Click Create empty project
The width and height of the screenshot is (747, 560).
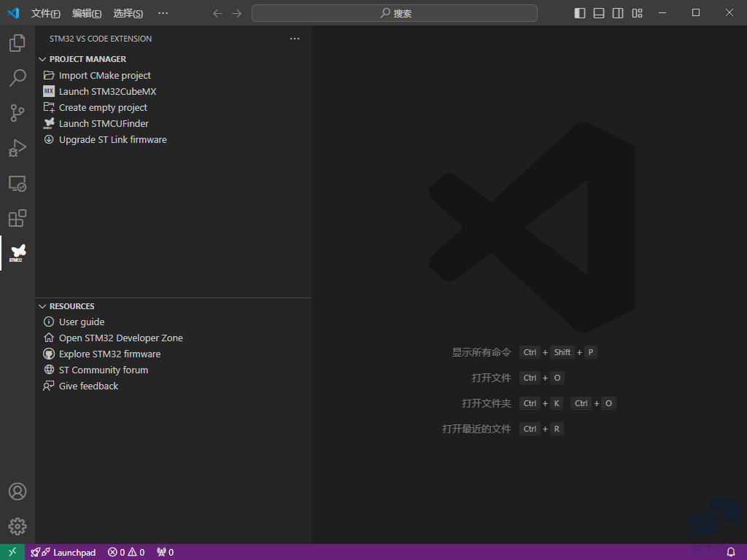tap(103, 108)
